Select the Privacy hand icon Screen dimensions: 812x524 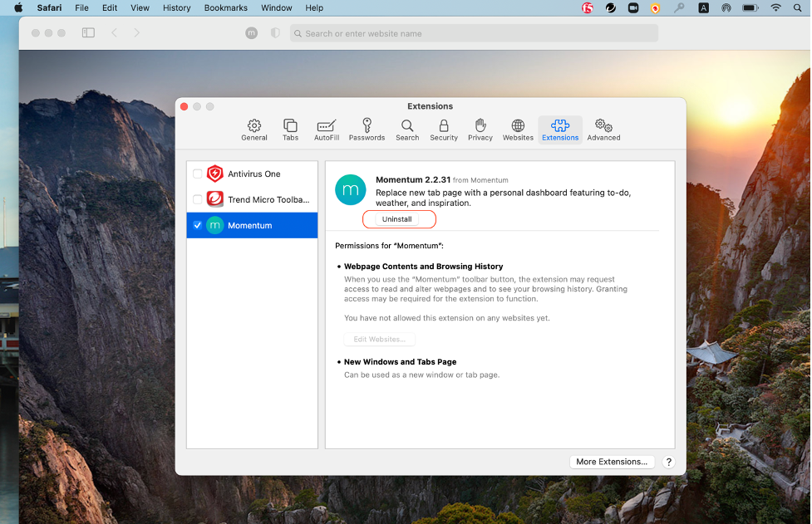point(480,130)
